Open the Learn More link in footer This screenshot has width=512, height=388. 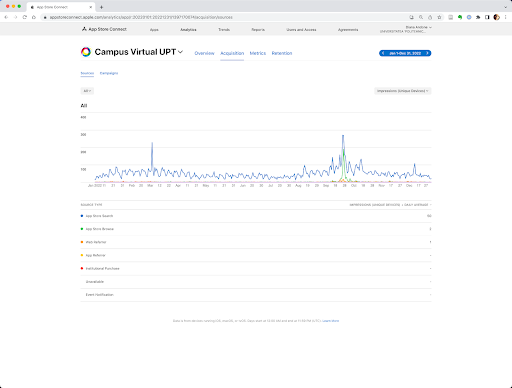pyautogui.click(x=331, y=321)
